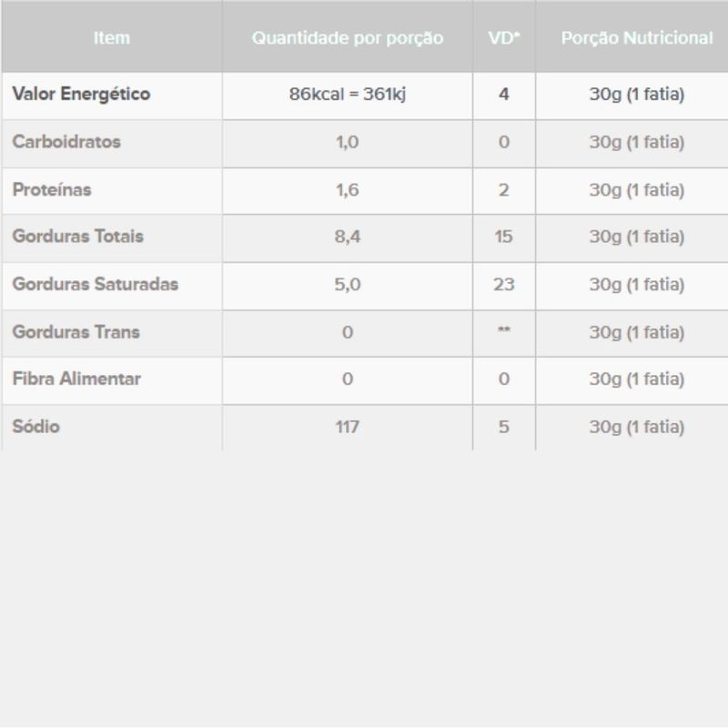728x728 pixels.
Task: Click the 23 VD value for Gorduras Saturadas
Action: [x=504, y=285]
